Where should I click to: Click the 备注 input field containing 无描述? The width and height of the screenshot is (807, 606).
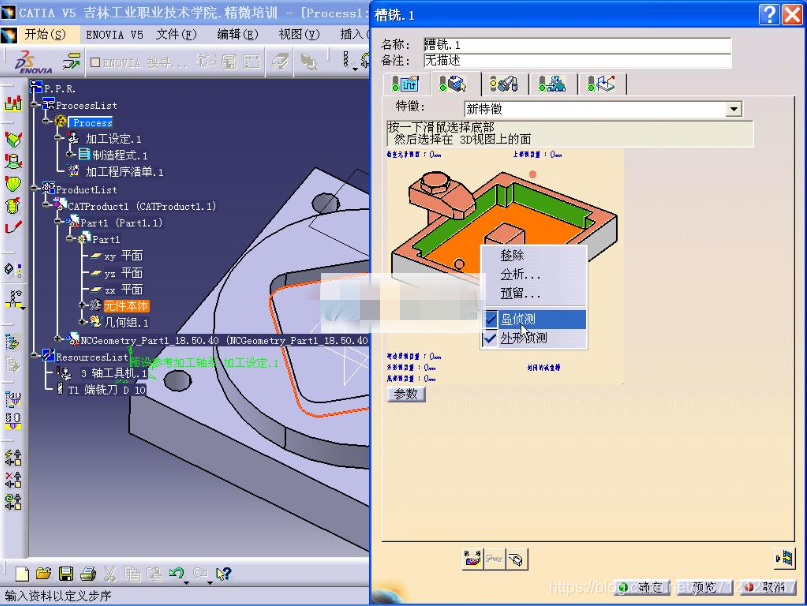tap(577, 61)
